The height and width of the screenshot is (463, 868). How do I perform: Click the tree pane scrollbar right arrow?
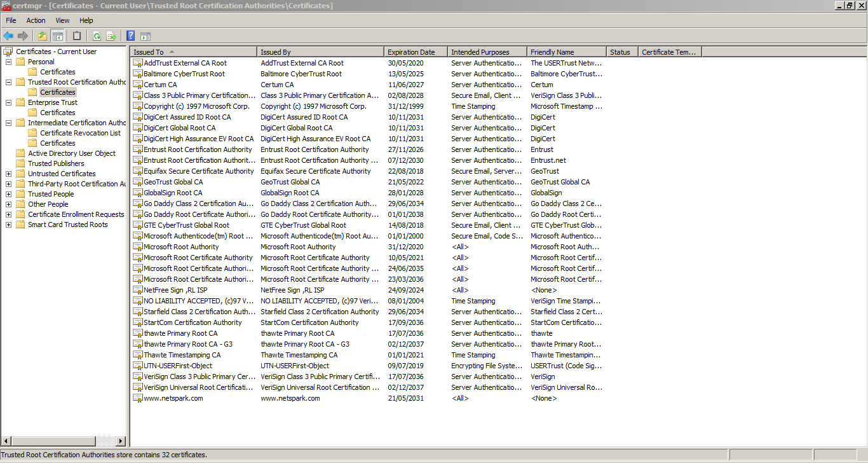[121, 441]
